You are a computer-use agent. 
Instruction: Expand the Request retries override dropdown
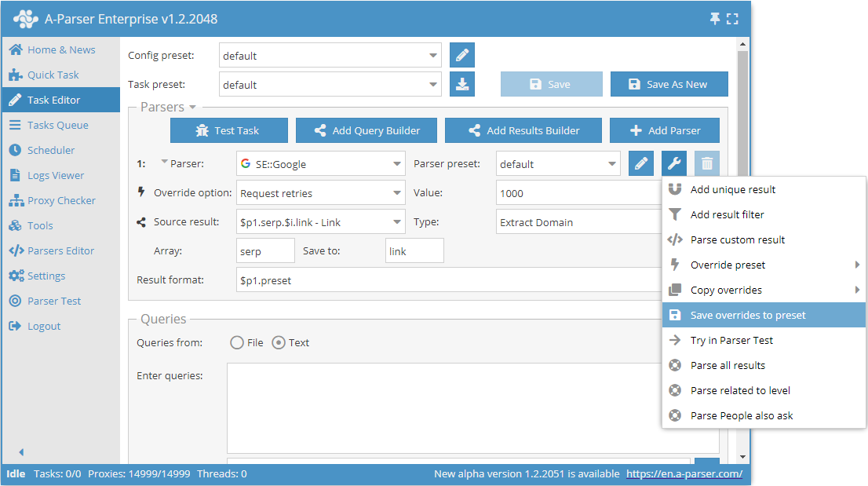click(320, 193)
